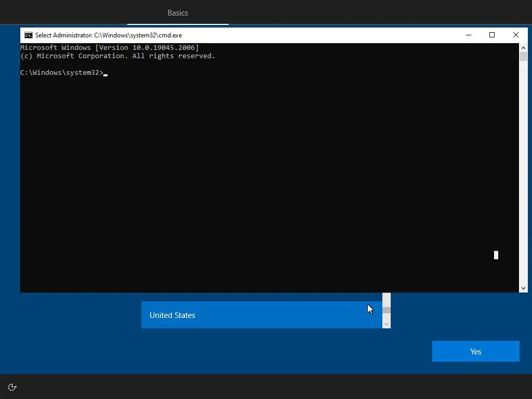Screen dimensions: 532x399
Task: Click the cmd scrollbar up arrow
Action: click(x=523, y=48)
